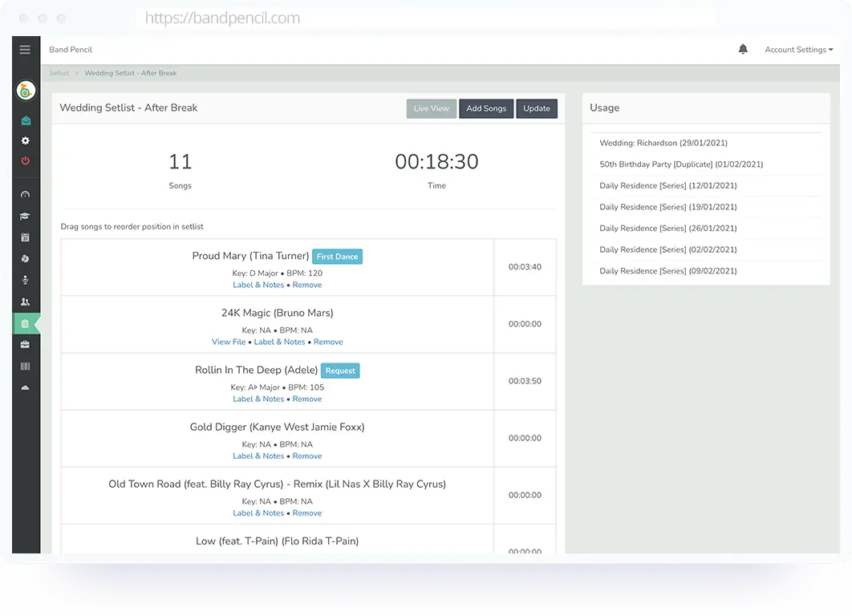The height and width of the screenshot is (616, 852).
Task: Click the red power logout icon
Action: (26, 160)
